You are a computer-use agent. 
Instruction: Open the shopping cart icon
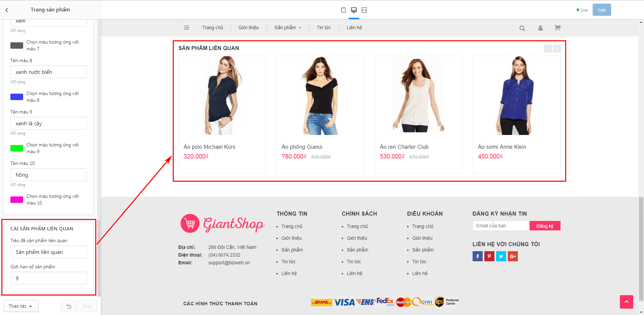[557, 28]
